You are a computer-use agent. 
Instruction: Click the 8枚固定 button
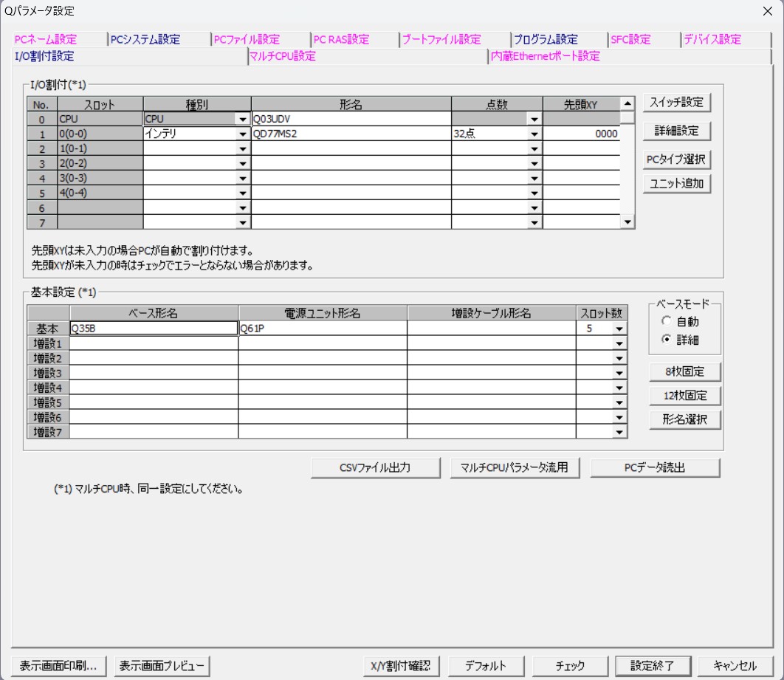pos(684,371)
